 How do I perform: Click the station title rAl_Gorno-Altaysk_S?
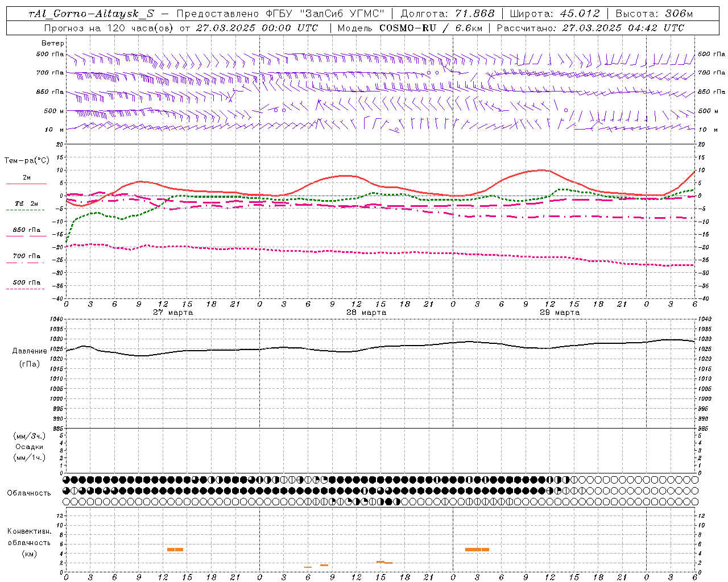click(92, 14)
